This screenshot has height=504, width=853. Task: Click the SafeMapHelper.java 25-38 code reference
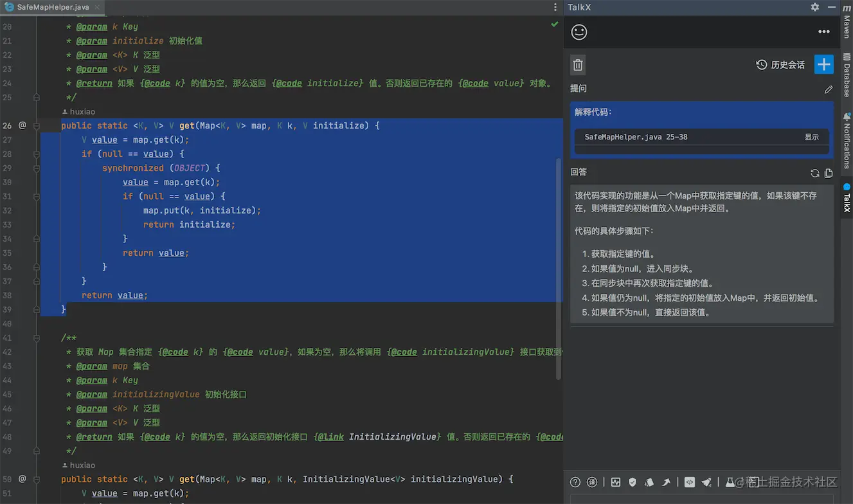click(x=636, y=137)
